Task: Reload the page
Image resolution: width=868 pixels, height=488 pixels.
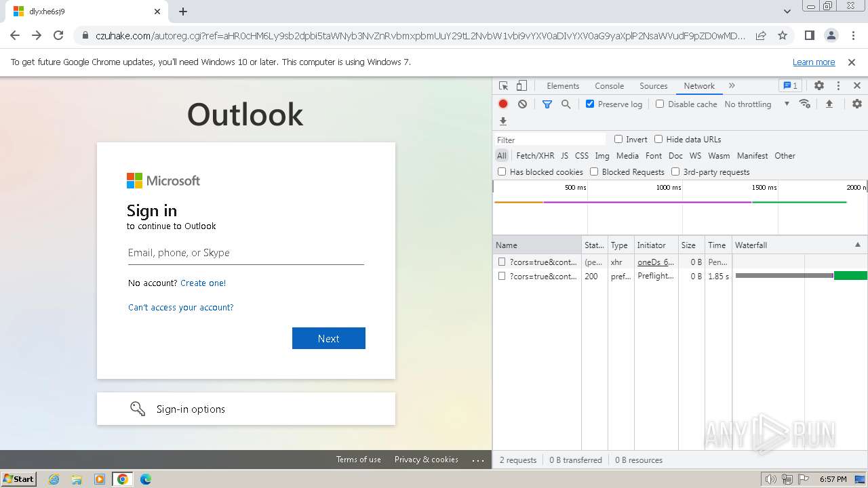Action: 58,36
